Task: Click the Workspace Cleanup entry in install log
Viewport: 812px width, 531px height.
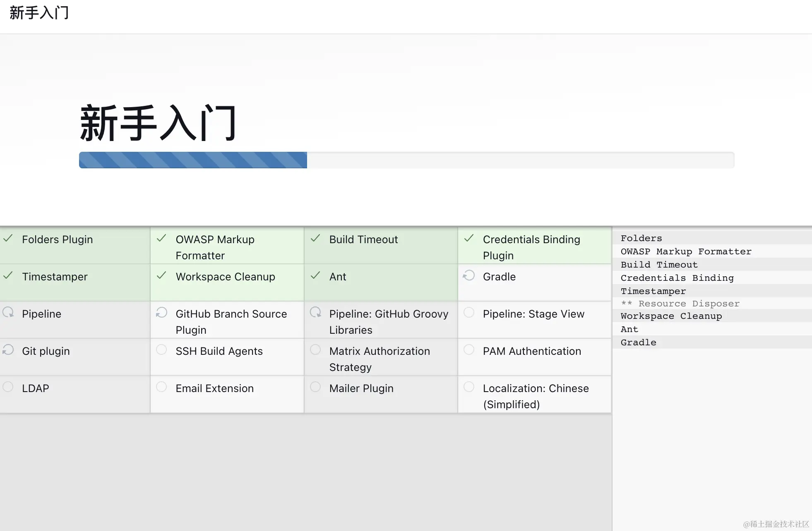Action: 671,316
